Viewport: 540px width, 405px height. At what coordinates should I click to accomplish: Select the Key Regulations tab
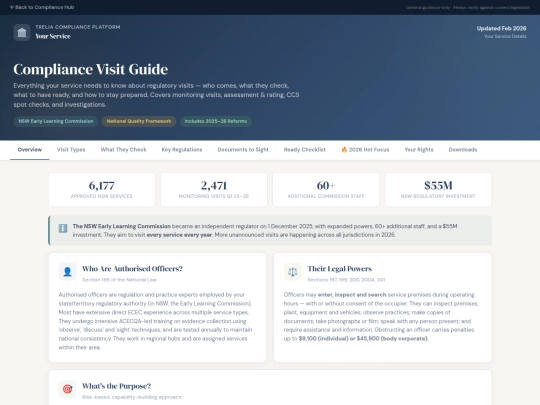click(x=182, y=149)
